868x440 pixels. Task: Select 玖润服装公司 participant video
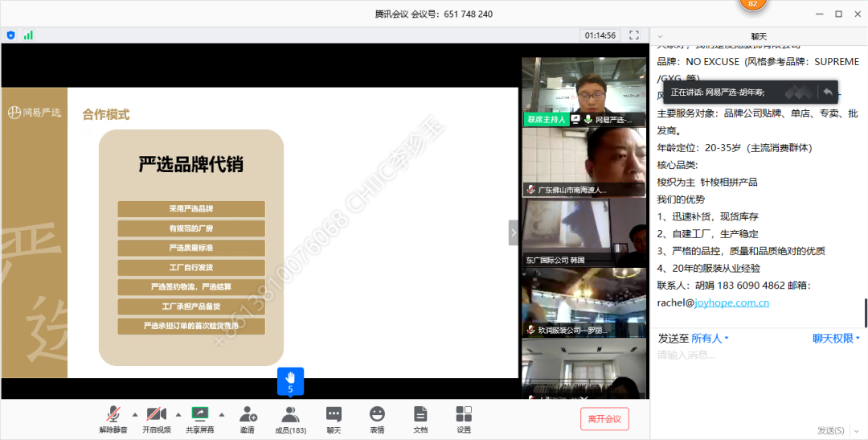pos(583,303)
